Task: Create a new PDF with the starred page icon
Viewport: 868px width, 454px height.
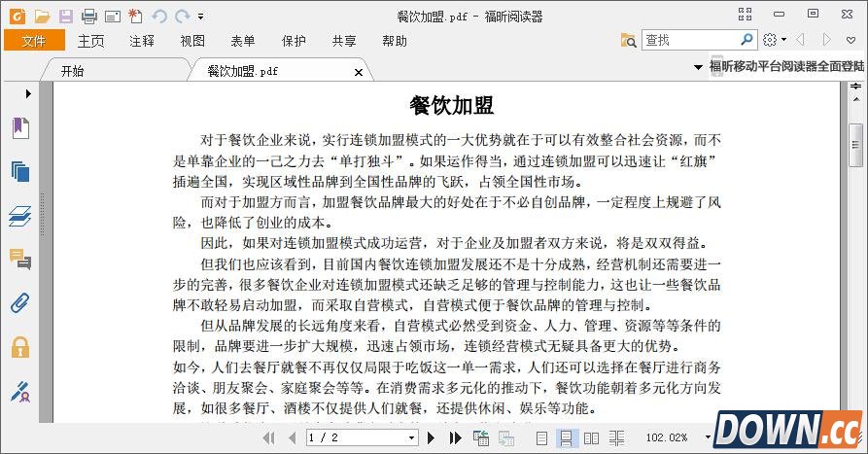Action: (135, 17)
